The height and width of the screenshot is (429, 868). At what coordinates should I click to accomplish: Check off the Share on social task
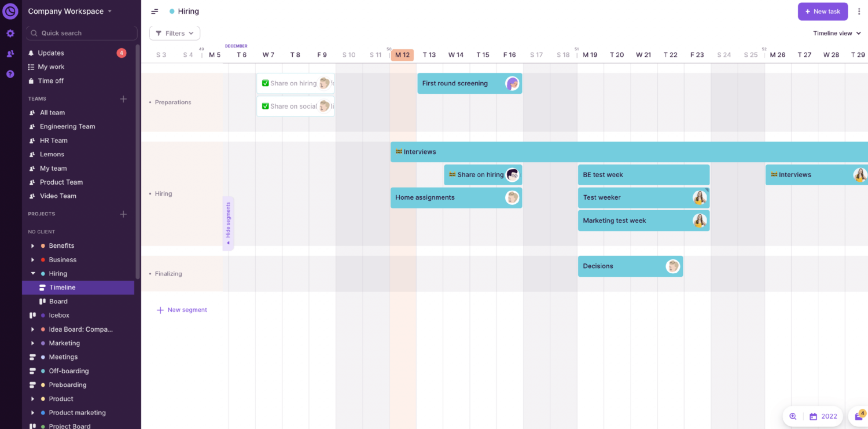pyautogui.click(x=266, y=106)
